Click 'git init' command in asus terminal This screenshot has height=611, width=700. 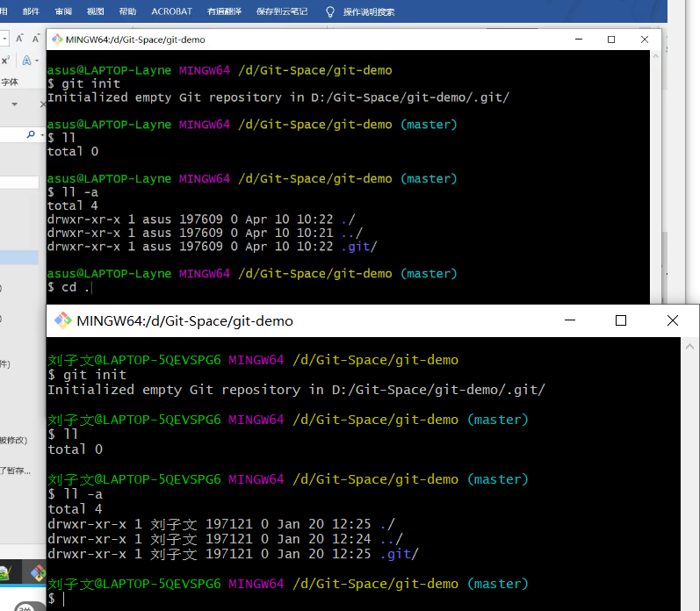tap(91, 83)
